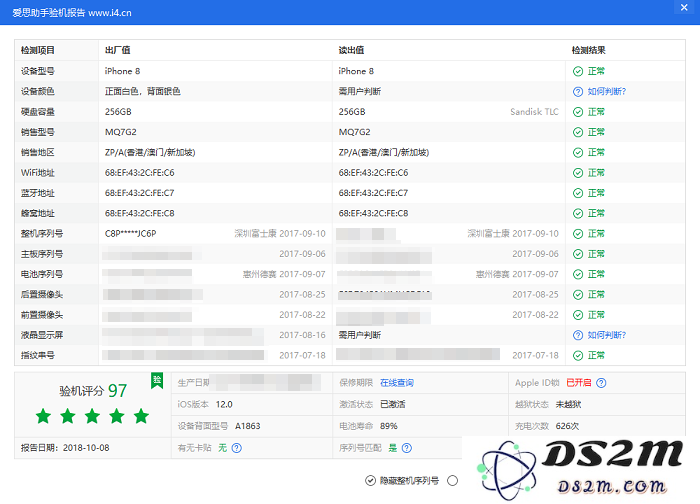Click the 验机评分 97 score
Image resolution: width=700 pixels, height=504 pixels.
93,391
